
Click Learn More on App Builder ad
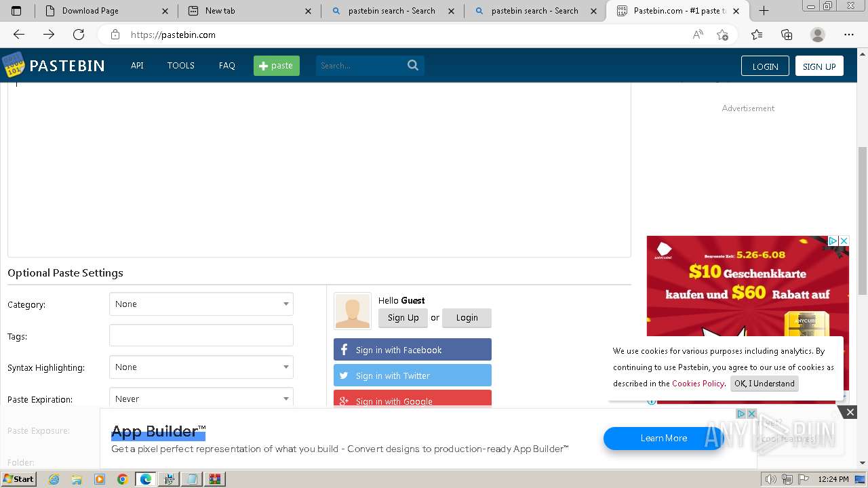click(663, 439)
